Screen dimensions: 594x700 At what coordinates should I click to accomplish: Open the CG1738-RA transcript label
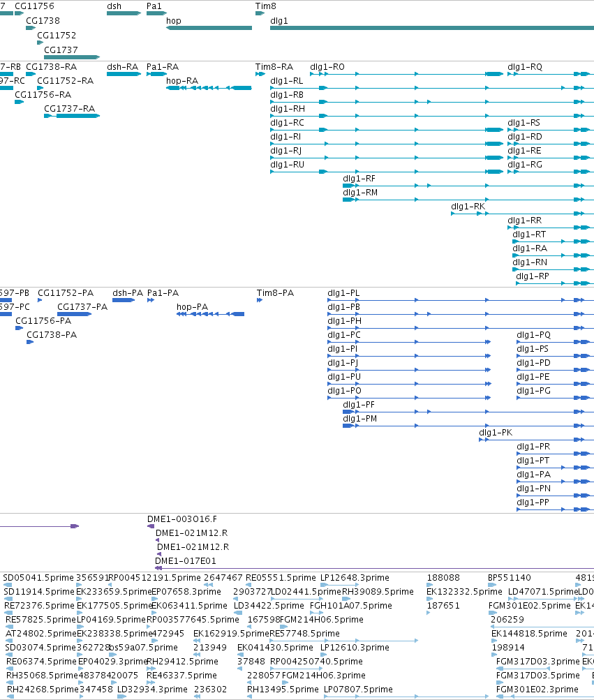52,66
